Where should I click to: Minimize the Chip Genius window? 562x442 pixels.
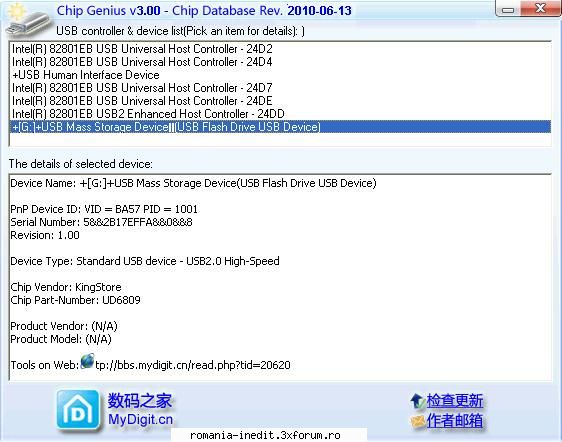[x=508, y=10]
